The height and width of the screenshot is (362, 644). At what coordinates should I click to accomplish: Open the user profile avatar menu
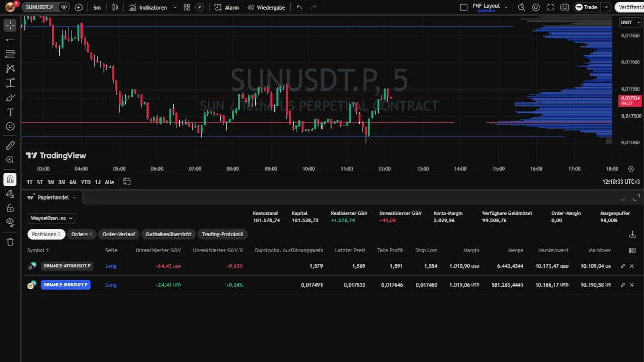click(10, 7)
